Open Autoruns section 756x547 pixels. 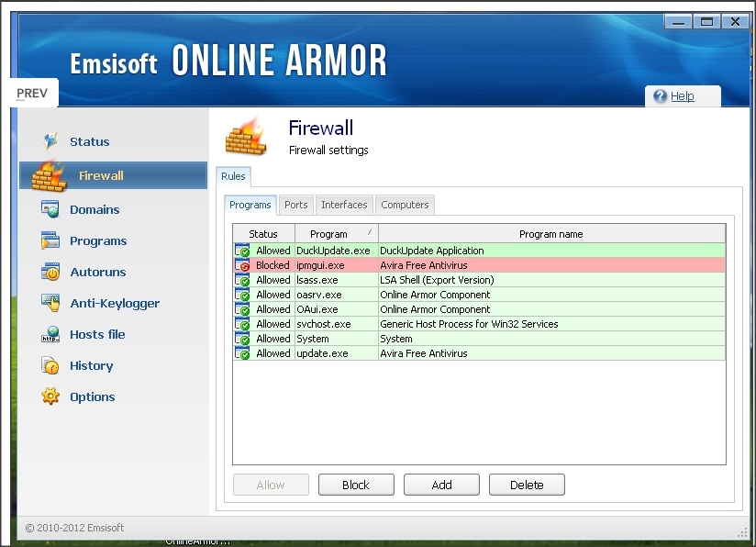98,272
